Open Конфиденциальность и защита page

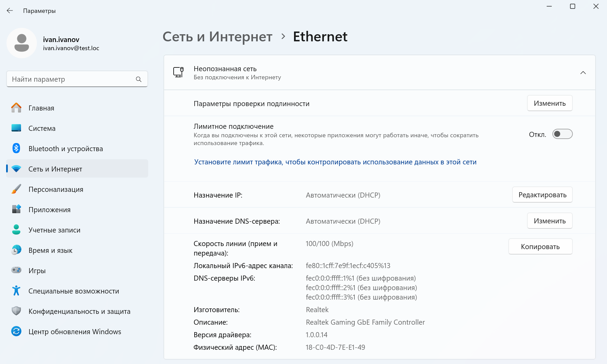[x=79, y=311]
